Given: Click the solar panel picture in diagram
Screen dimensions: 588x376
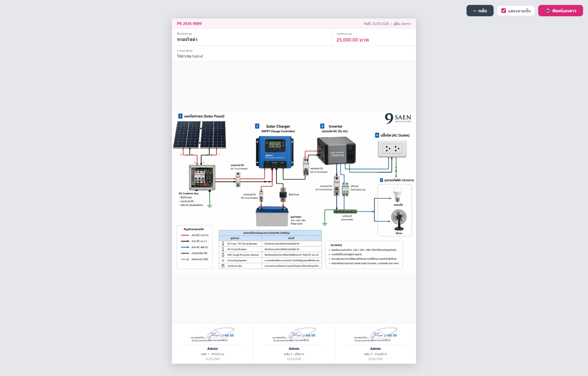Looking at the screenshot, I should point(200,135).
